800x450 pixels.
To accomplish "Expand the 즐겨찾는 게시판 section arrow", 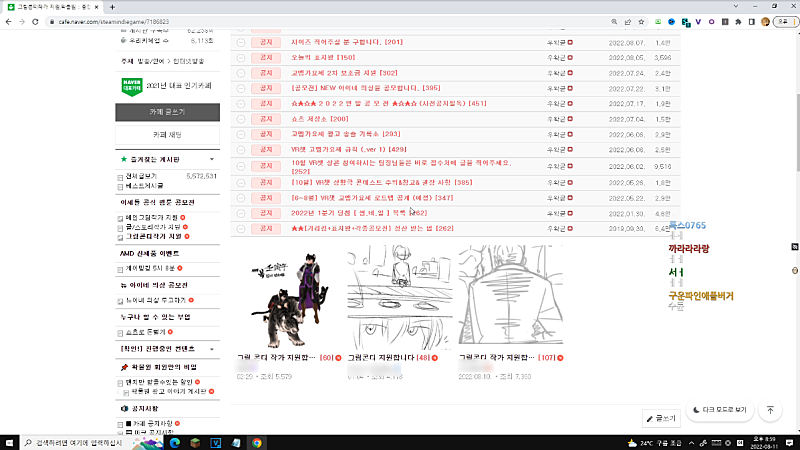I will (211, 159).
